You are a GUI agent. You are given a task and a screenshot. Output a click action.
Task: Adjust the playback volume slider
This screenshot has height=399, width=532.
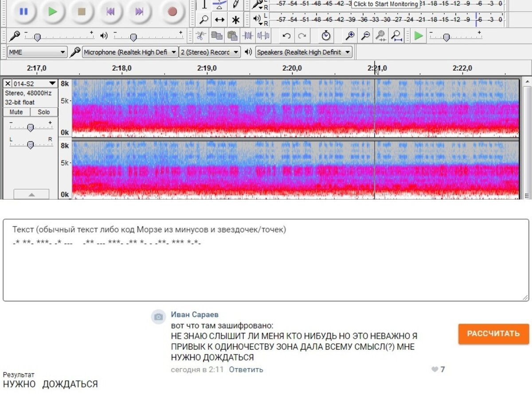[x=148, y=36]
